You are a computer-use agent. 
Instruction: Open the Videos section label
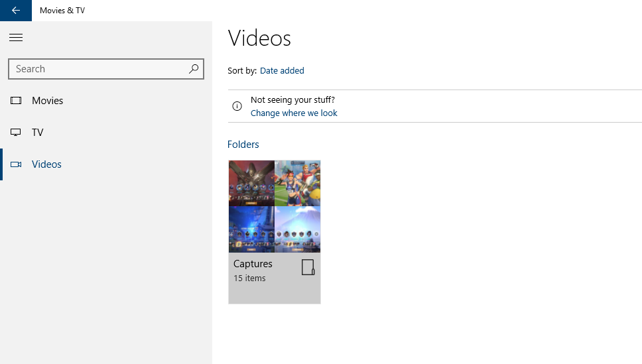46,164
